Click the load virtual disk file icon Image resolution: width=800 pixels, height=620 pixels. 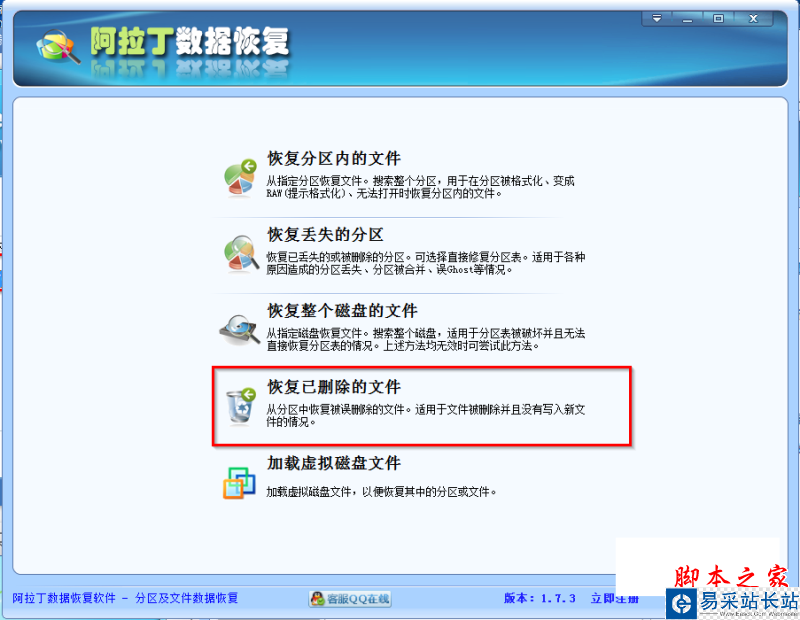tap(239, 483)
